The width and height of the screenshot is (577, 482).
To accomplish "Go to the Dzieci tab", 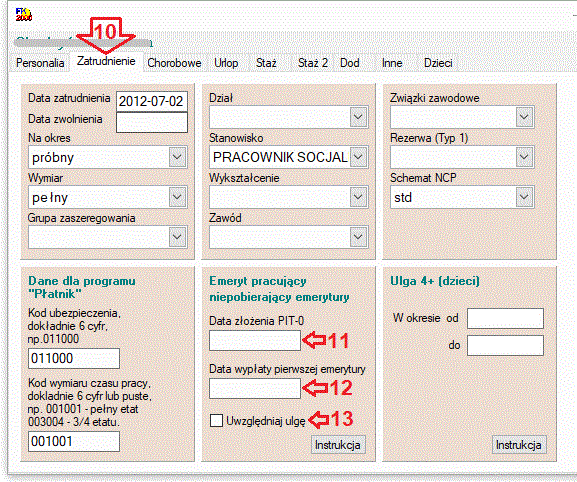I will (x=438, y=63).
